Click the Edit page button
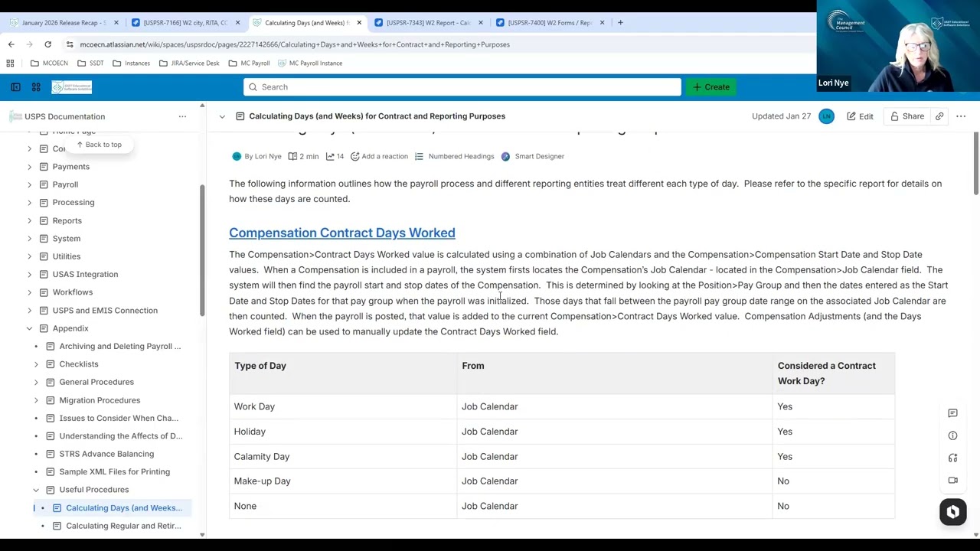Screen dimensions: 980x551 coord(860,116)
